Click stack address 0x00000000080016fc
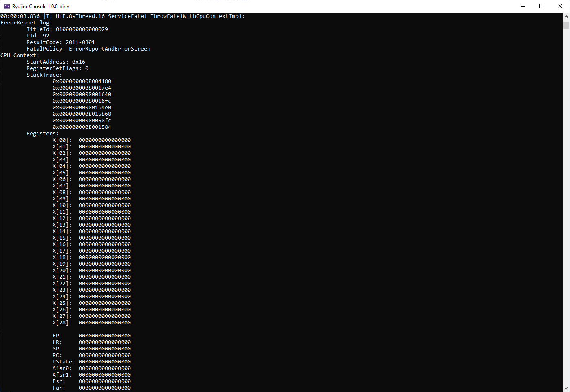The width and height of the screenshot is (570, 392). [82, 101]
